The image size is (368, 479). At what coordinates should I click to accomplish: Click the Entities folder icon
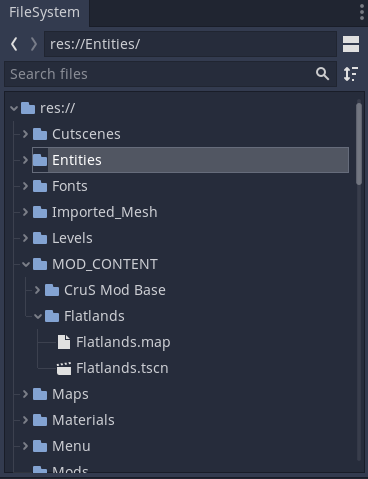[40, 160]
